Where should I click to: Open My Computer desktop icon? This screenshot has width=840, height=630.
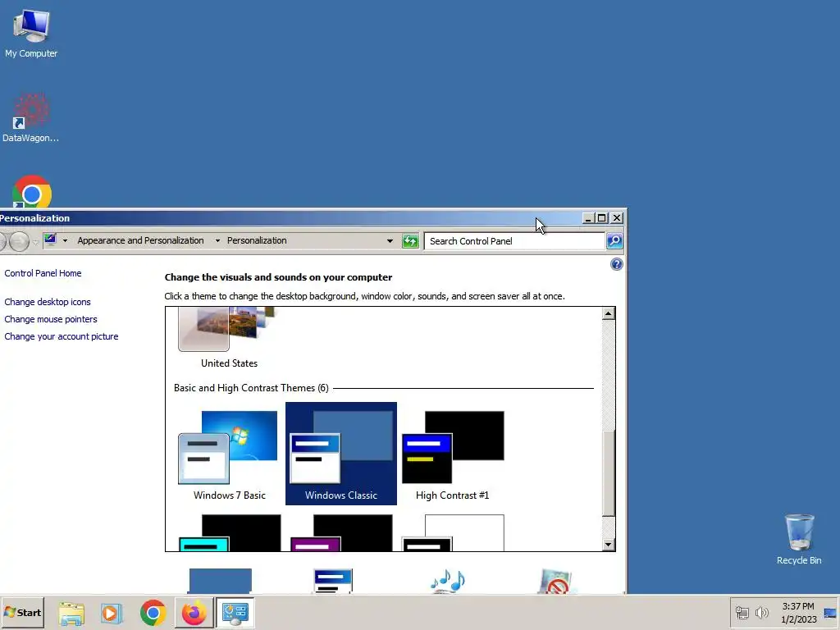point(31,34)
